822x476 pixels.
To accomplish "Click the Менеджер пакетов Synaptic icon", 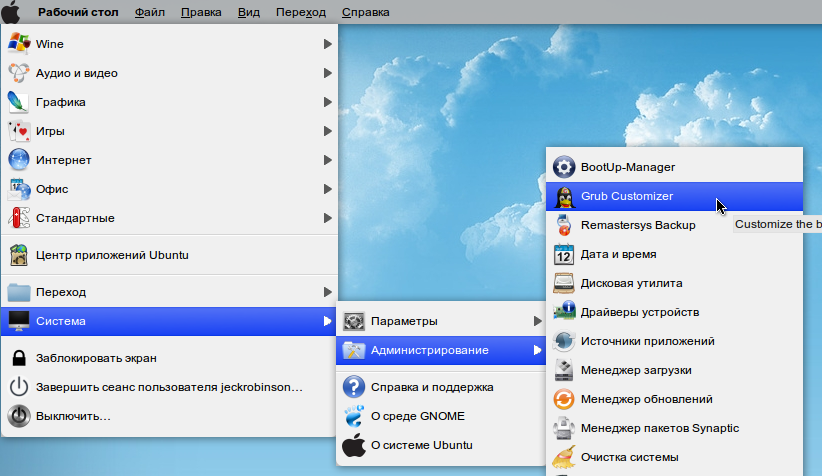I will (564, 428).
